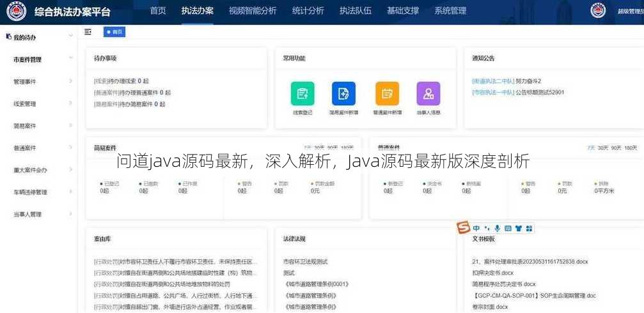This screenshot has height=313, width=644.
Task: Click the purple 当事人信息 shortcut icon
Action: click(x=428, y=93)
